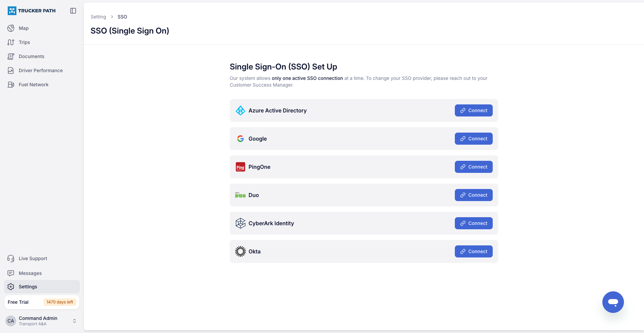This screenshot has width=644, height=333.
Task: Click the Trucker Path logo
Action: [x=32, y=11]
